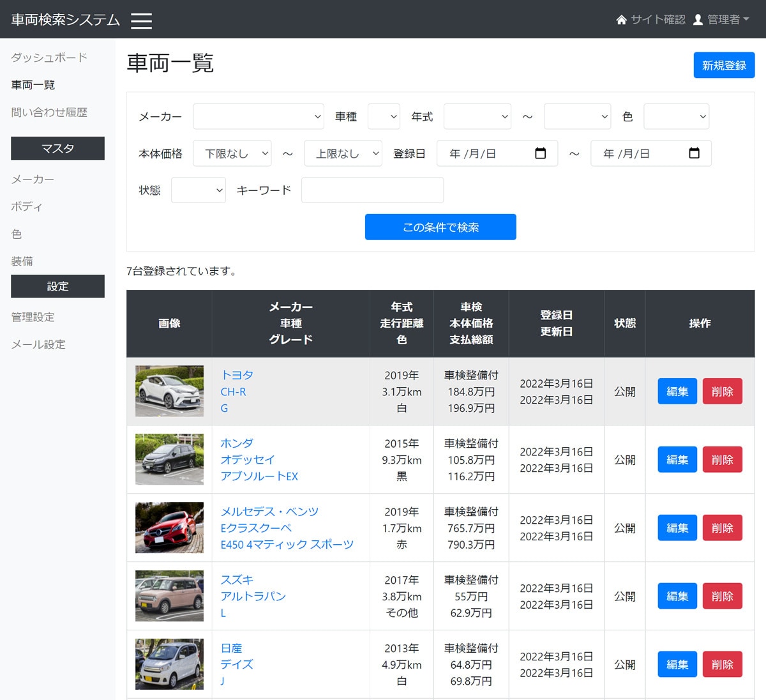This screenshot has height=700, width=766.
Task: Toggle the hamburger menu icon
Action: (141, 20)
